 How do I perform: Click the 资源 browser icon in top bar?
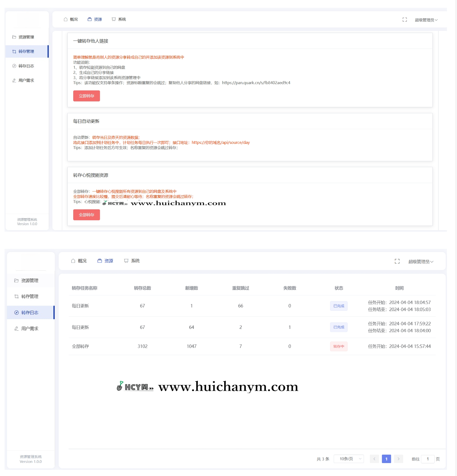coord(90,19)
